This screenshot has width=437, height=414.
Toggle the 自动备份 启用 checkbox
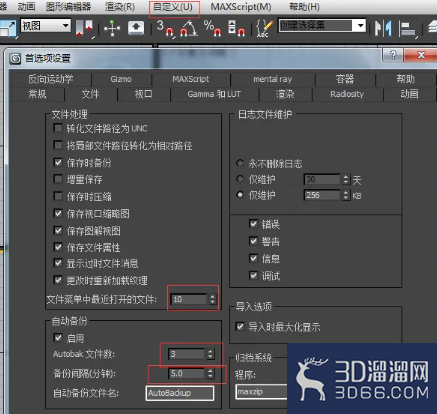(58, 338)
